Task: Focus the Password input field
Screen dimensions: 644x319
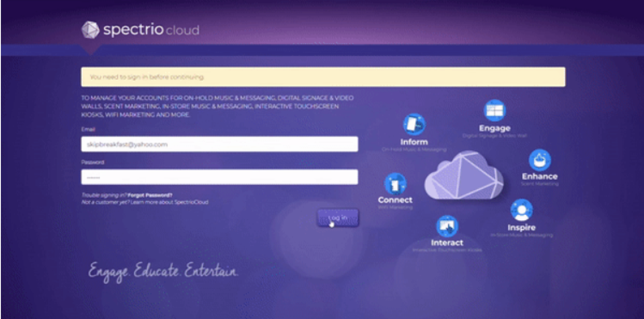Action: click(219, 177)
